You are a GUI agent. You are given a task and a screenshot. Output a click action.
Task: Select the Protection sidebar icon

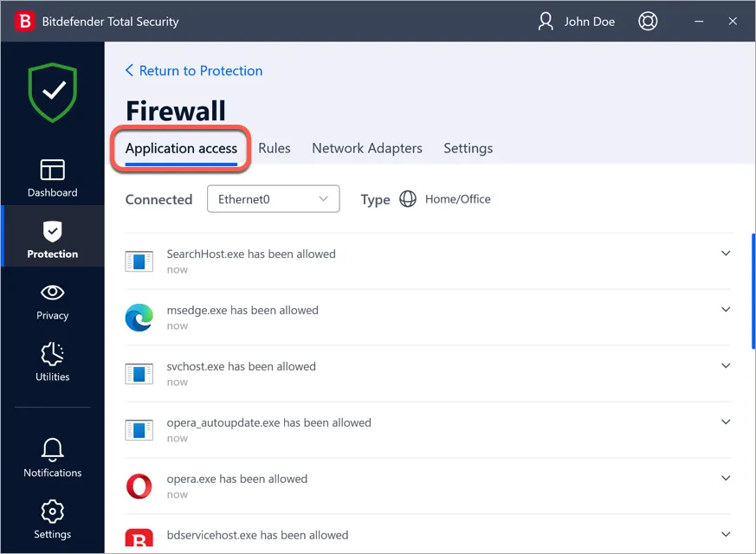(x=52, y=236)
